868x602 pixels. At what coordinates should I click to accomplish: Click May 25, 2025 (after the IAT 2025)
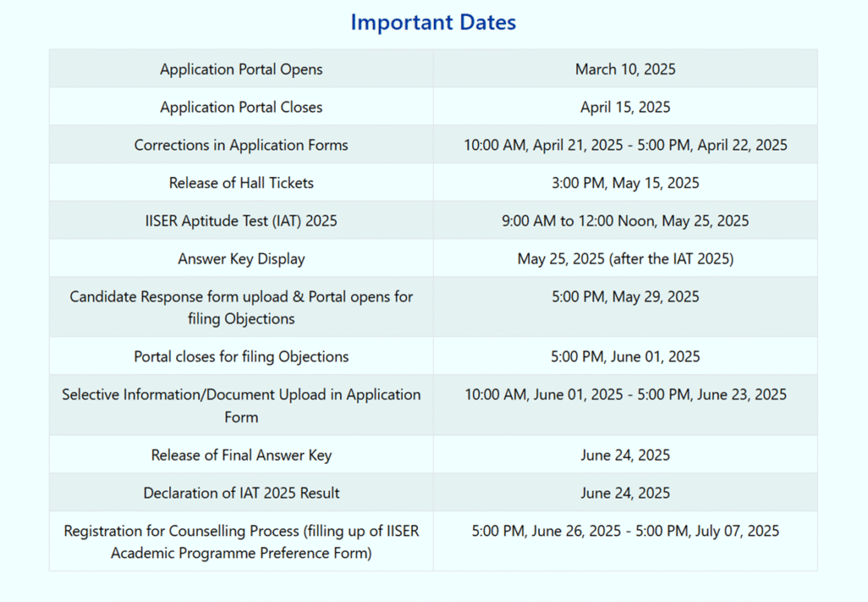[625, 259]
